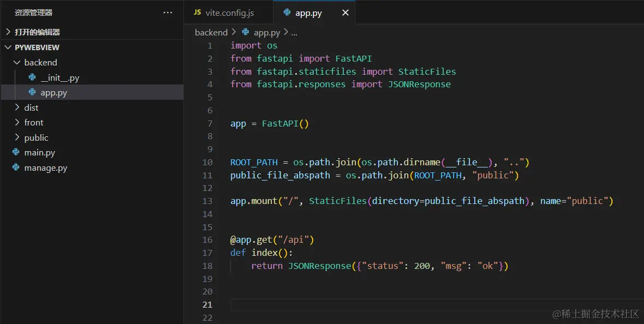The height and width of the screenshot is (324, 644).
Task: Click 'app.mount' on line 13
Action: click(x=254, y=201)
